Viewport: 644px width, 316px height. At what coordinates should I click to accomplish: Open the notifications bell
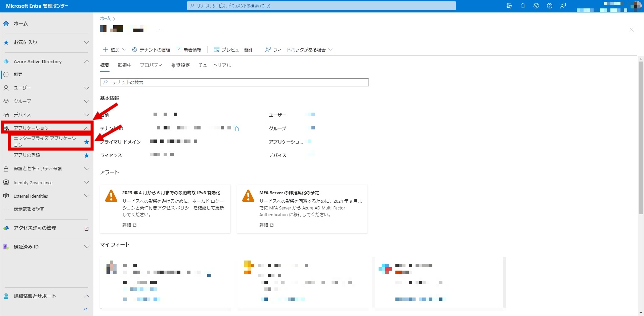[x=523, y=6]
